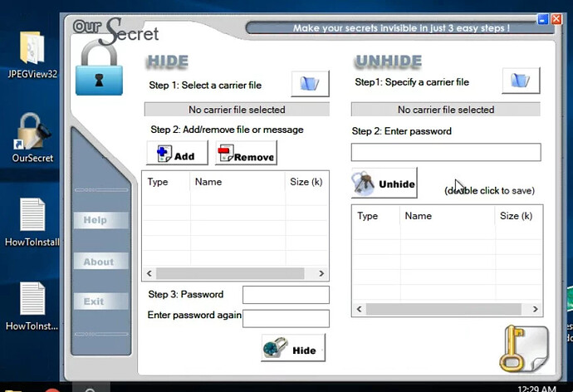Click the blue padlock logo icon
573x392 pixels.
coord(99,73)
